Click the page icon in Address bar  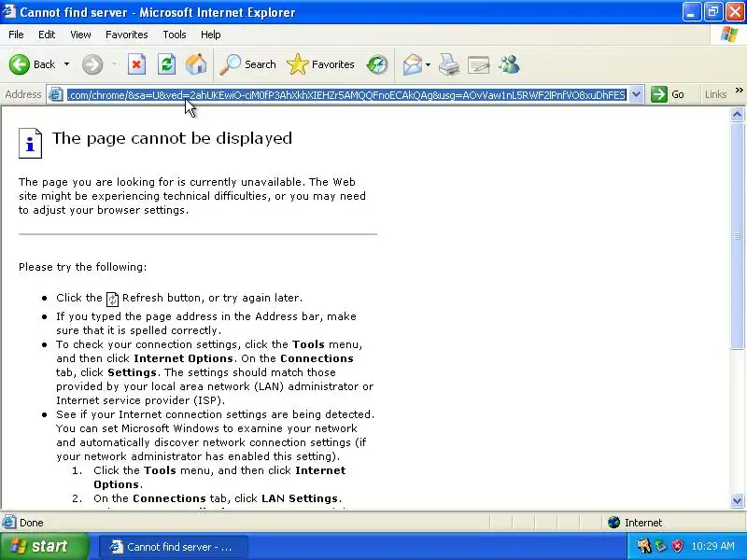56,94
